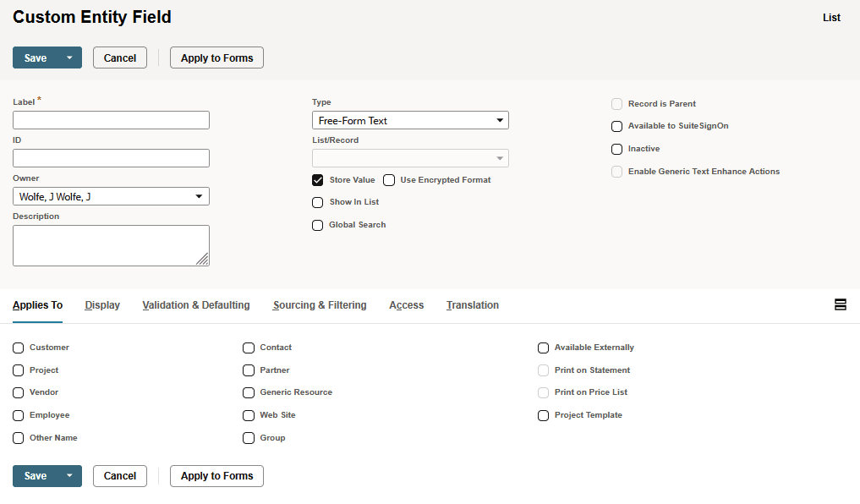The width and height of the screenshot is (860, 504).
Task: Click the top Save button
Action: coord(36,58)
